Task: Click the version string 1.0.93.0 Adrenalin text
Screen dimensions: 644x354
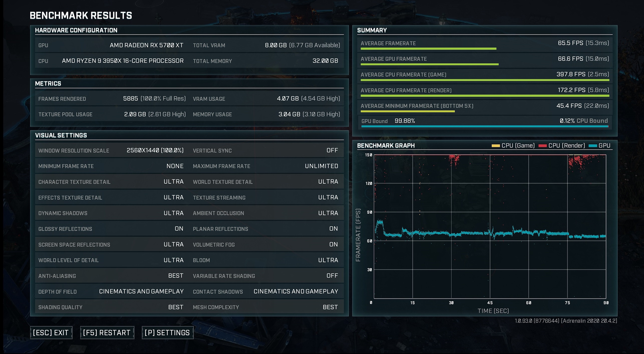Action: pos(566,321)
